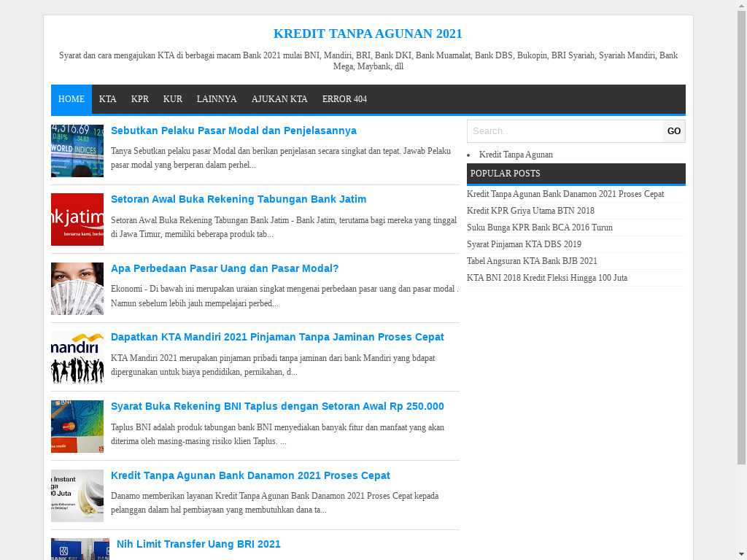This screenshot has height=560, width=747.
Task: Click excerpt starting 'Setoran Awal Buka Rekening Tabungan Bank Jatim -'
Action: [x=284, y=227]
